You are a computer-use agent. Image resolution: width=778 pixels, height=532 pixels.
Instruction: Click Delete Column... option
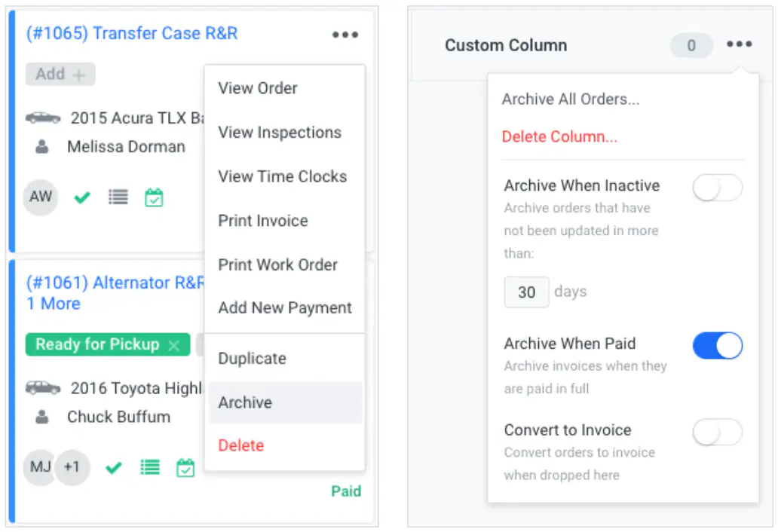[559, 136]
